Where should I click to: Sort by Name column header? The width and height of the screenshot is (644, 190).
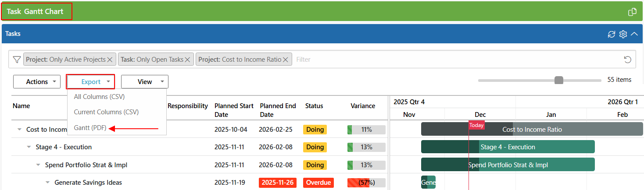[21, 106]
